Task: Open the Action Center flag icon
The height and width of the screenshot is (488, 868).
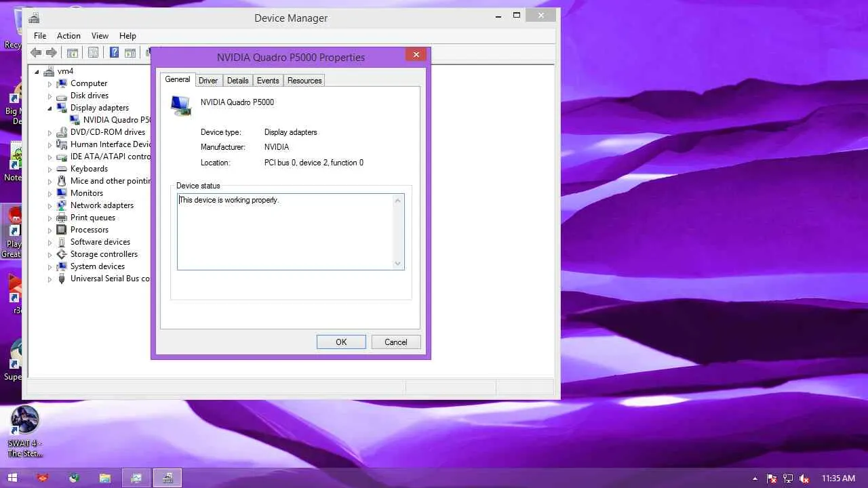Action: pos(772,479)
